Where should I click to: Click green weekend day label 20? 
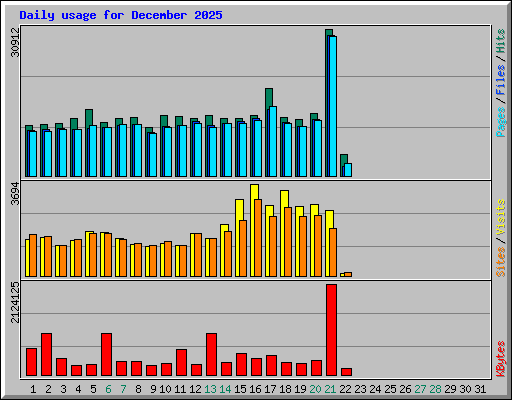(315, 389)
